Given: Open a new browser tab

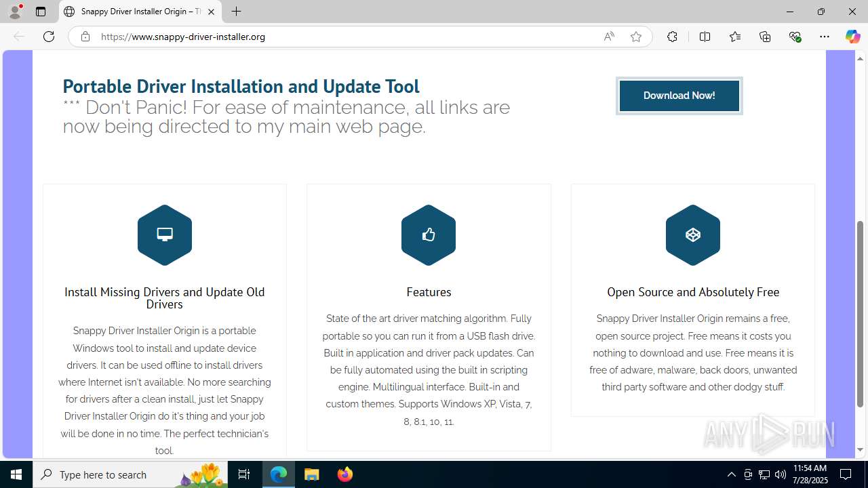Looking at the screenshot, I should tap(236, 12).
